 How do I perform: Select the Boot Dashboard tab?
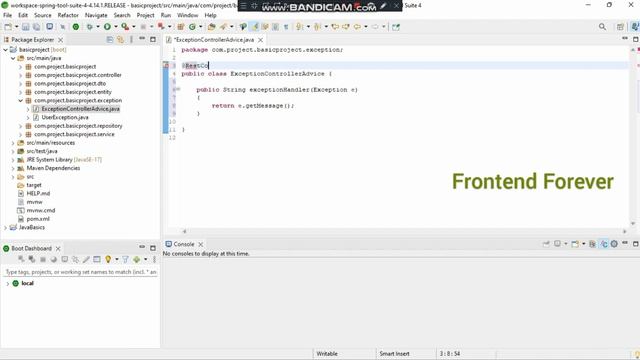[x=31, y=248]
